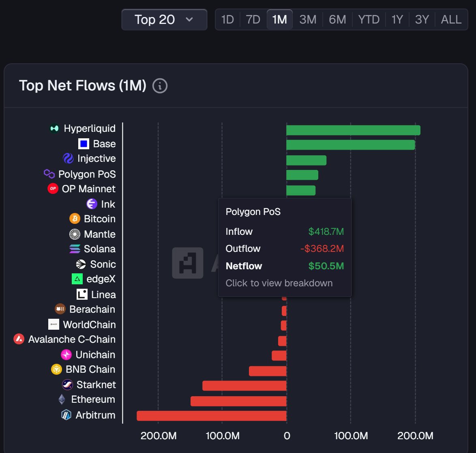The width and height of the screenshot is (476, 453).
Task: Click the Unichain pink logo icon
Action: coord(66,355)
